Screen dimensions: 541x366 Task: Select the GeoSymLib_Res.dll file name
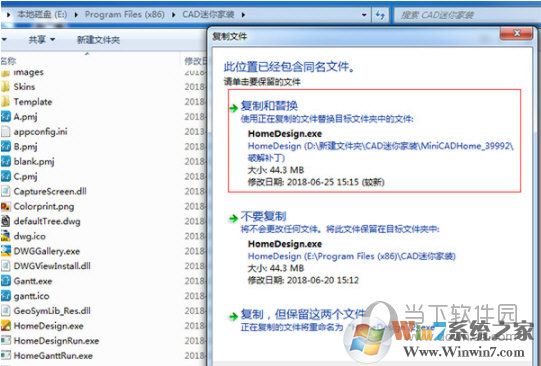[52, 311]
